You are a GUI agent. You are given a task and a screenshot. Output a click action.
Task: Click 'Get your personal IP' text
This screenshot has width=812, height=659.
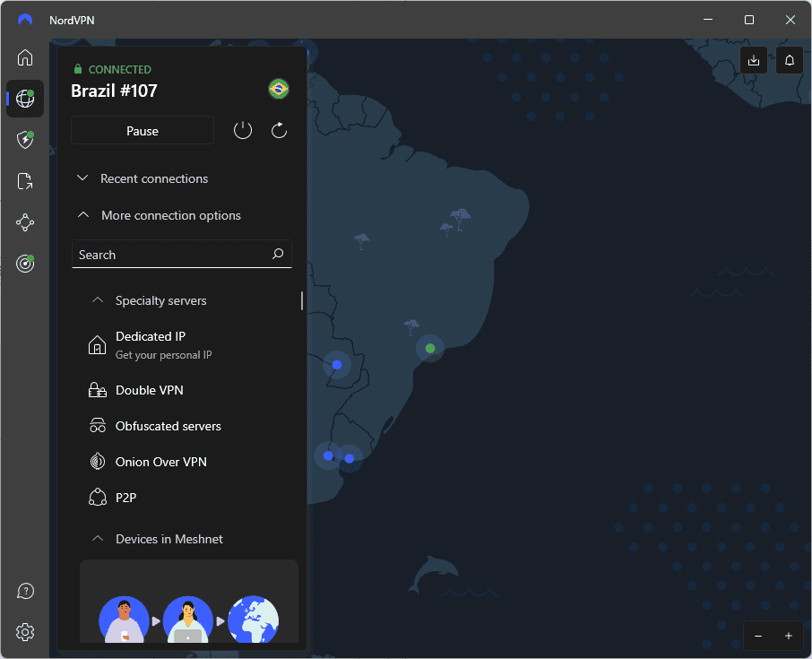point(164,355)
